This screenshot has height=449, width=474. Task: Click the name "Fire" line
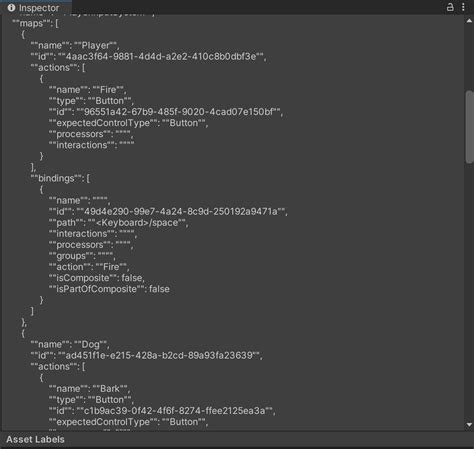click(x=87, y=90)
